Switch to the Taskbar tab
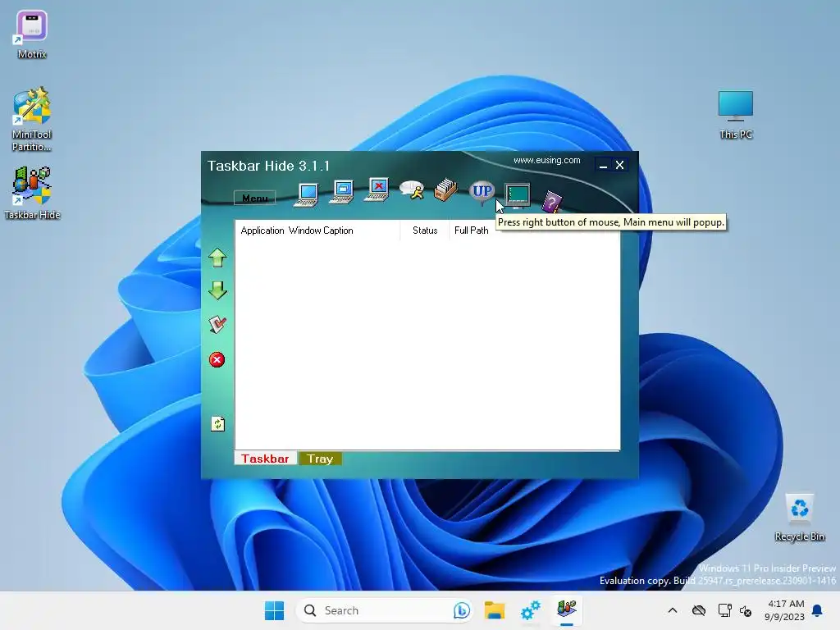Viewport: 840px width, 630px height. click(x=265, y=459)
